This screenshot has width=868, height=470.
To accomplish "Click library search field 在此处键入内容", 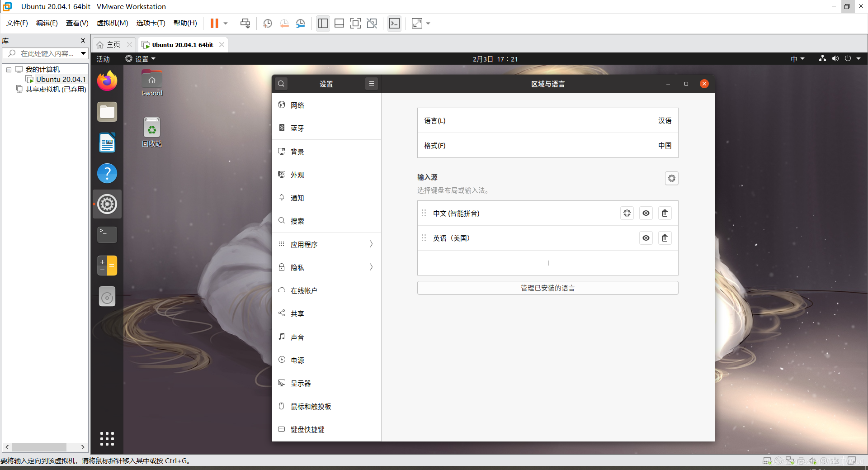I will [44, 53].
